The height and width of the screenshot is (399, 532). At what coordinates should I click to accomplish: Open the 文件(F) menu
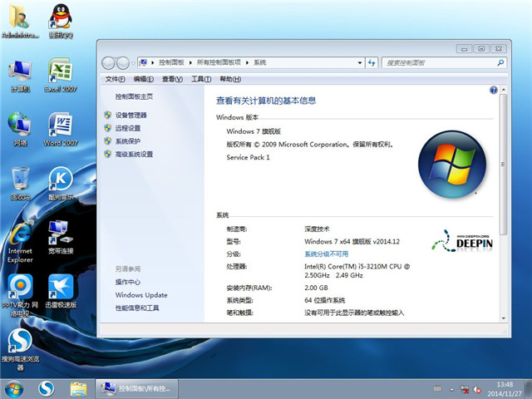[x=115, y=79]
